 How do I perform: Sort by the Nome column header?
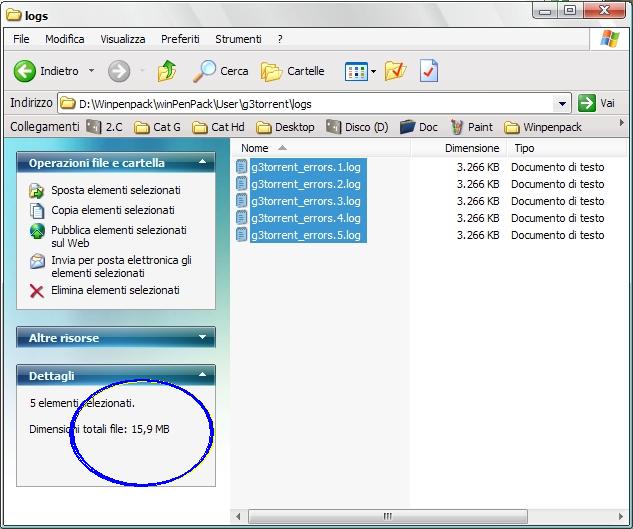click(321, 148)
